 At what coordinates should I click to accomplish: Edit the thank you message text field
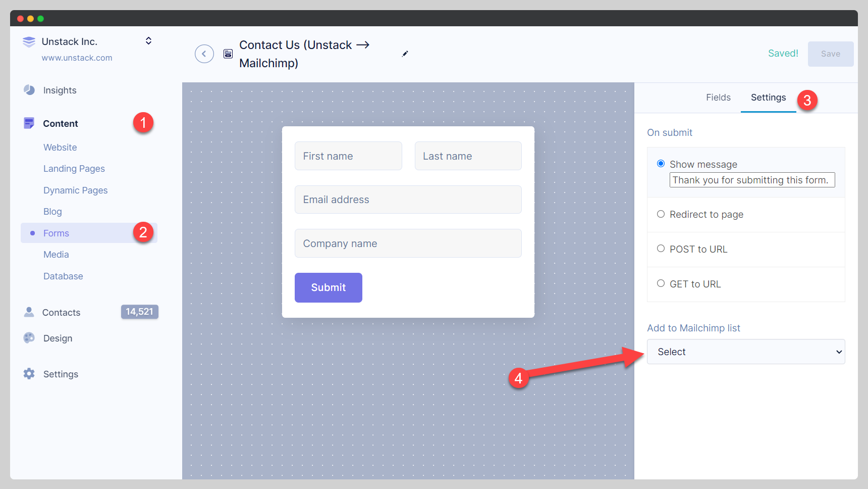(x=751, y=180)
